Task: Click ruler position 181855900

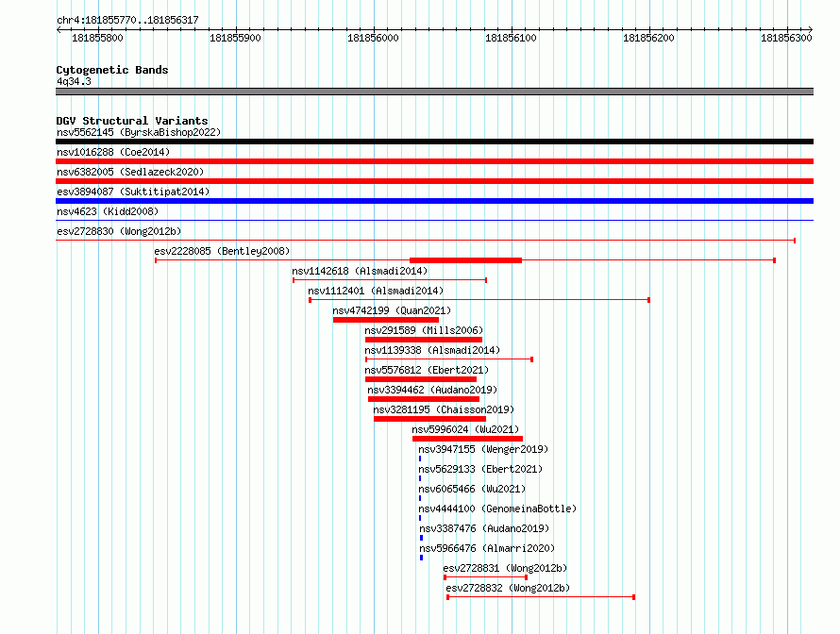Action: point(235,38)
